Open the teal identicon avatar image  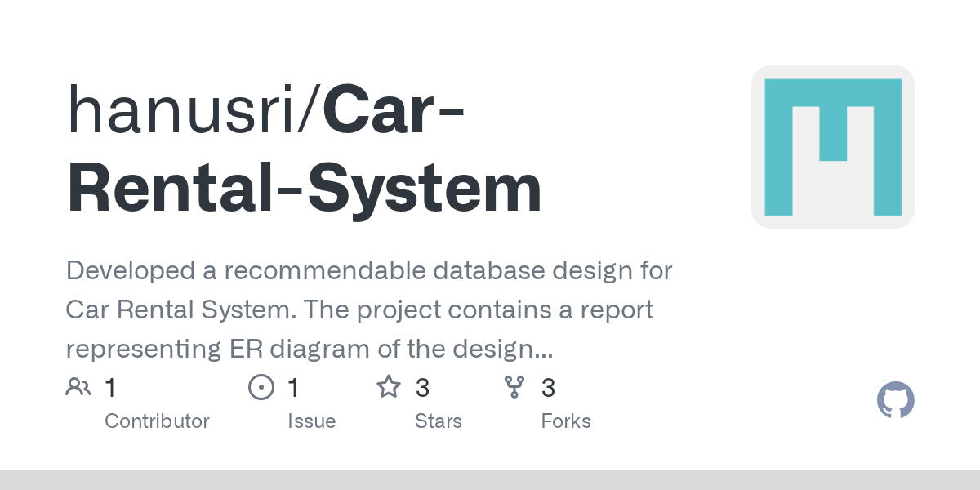pyautogui.click(x=832, y=147)
